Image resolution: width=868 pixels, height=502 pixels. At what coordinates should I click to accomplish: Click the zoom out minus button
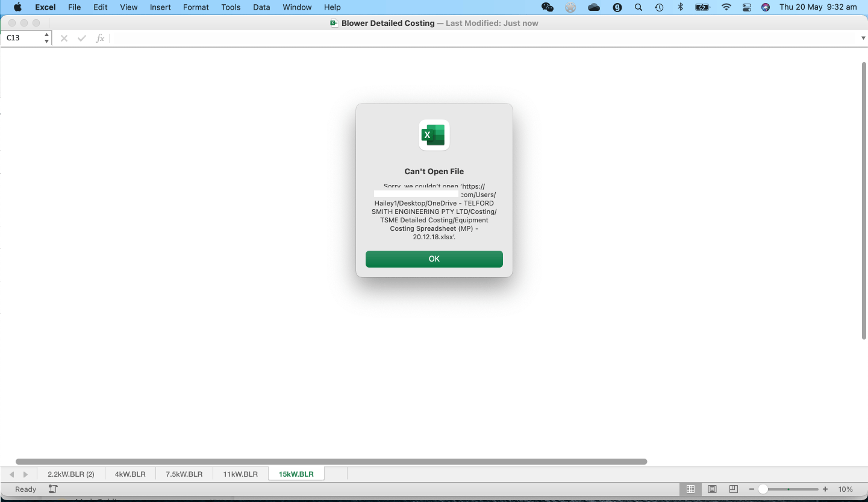(x=752, y=489)
